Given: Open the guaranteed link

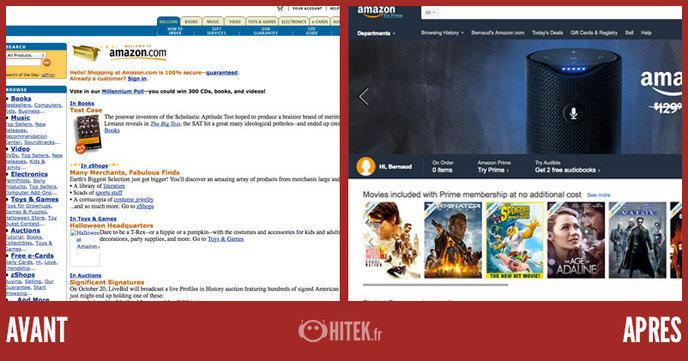Looking at the screenshot, I should (222, 73).
